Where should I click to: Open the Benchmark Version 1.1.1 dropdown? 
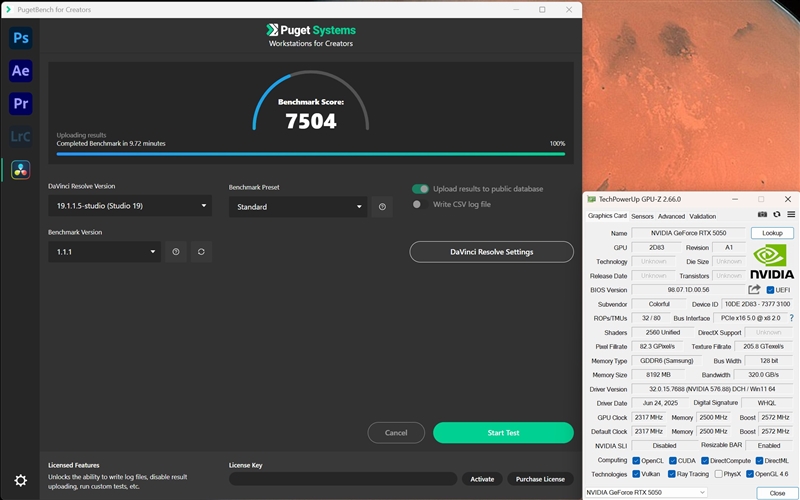click(105, 252)
